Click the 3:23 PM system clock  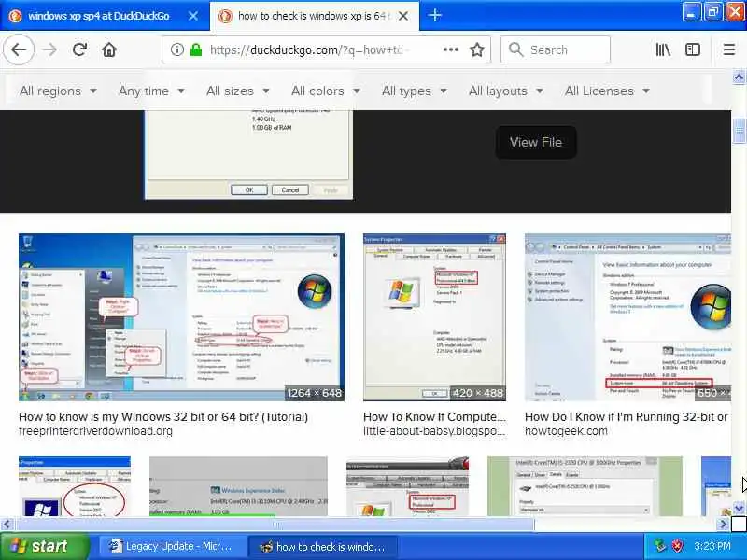tap(712, 546)
